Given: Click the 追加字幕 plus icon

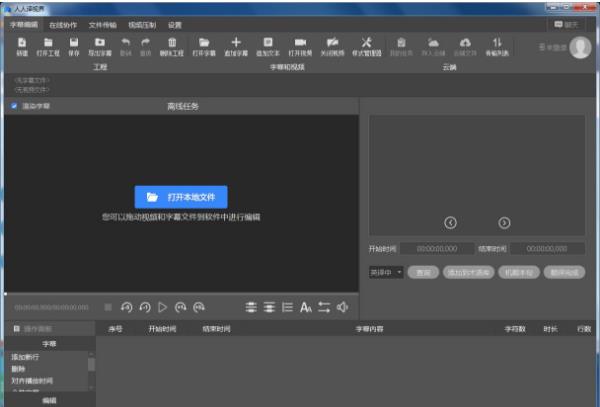Looking at the screenshot, I should (236, 45).
